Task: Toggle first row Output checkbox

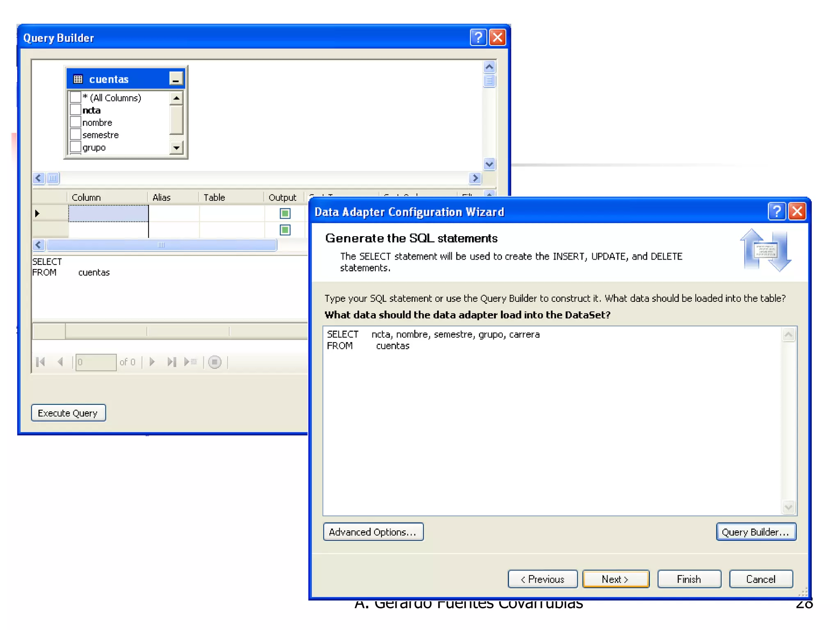Action: pos(285,213)
